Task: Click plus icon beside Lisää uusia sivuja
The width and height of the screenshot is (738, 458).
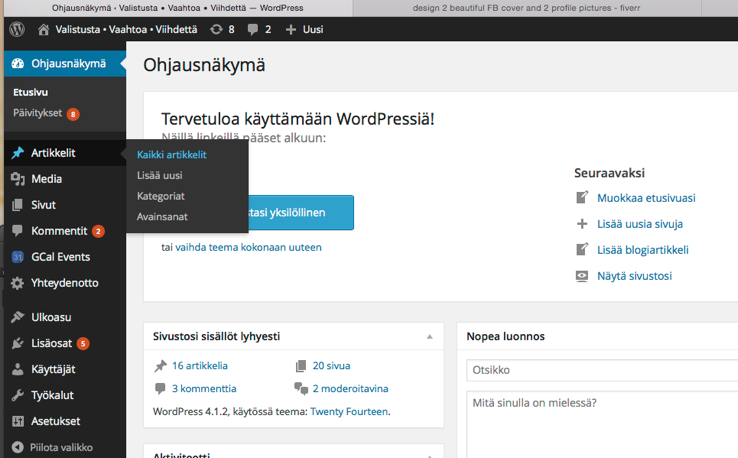Action: coord(582,224)
